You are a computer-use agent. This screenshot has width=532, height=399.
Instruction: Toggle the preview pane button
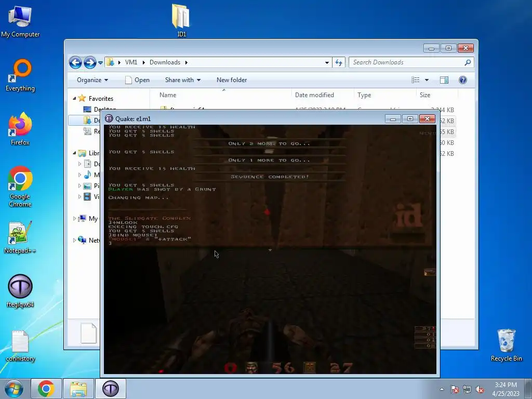tap(444, 80)
